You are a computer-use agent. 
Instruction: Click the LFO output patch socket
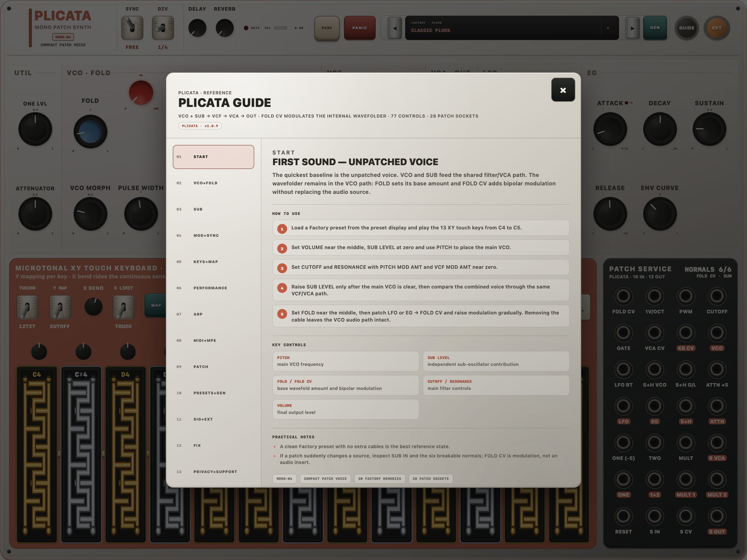click(623, 406)
